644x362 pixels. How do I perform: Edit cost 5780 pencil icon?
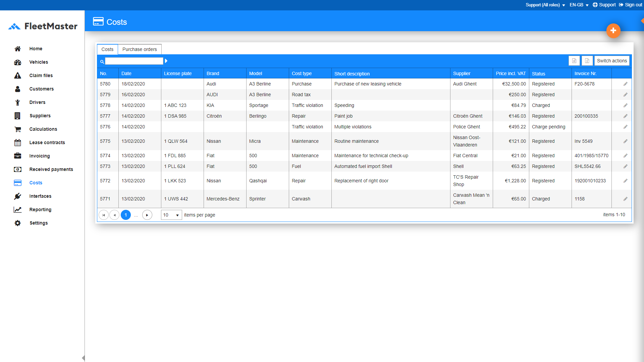(x=625, y=84)
